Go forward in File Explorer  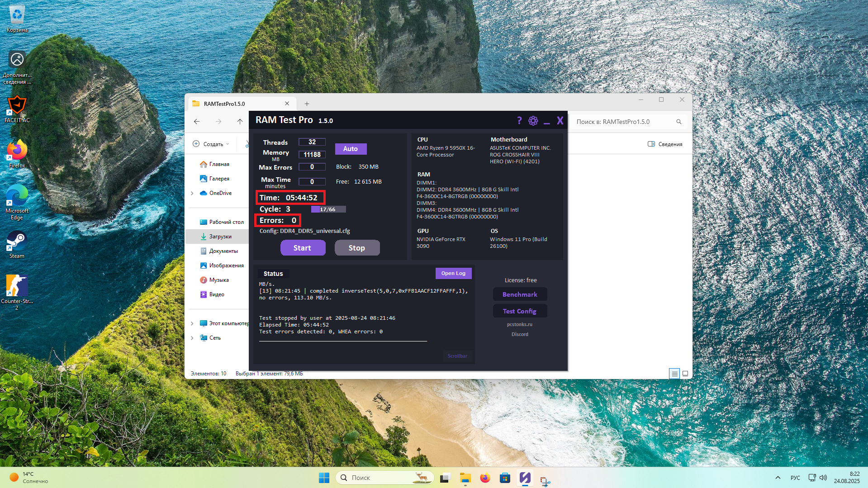218,122
